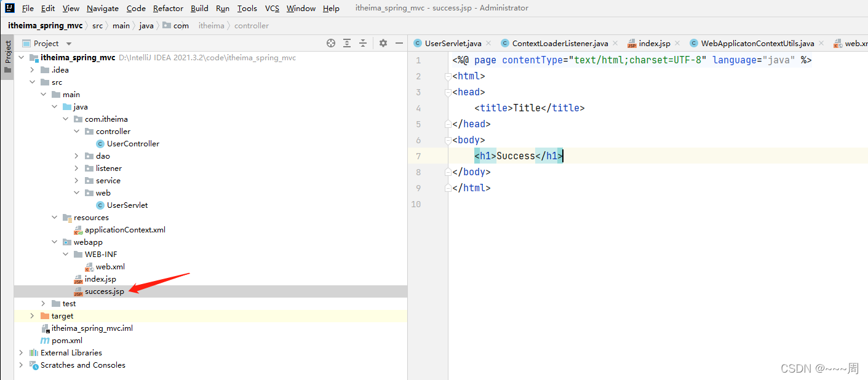Collapse the controller package
The width and height of the screenshot is (868, 380).
(77, 132)
